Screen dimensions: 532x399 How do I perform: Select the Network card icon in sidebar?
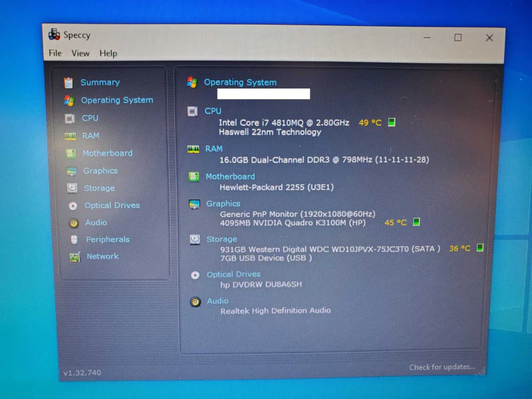point(75,257)
